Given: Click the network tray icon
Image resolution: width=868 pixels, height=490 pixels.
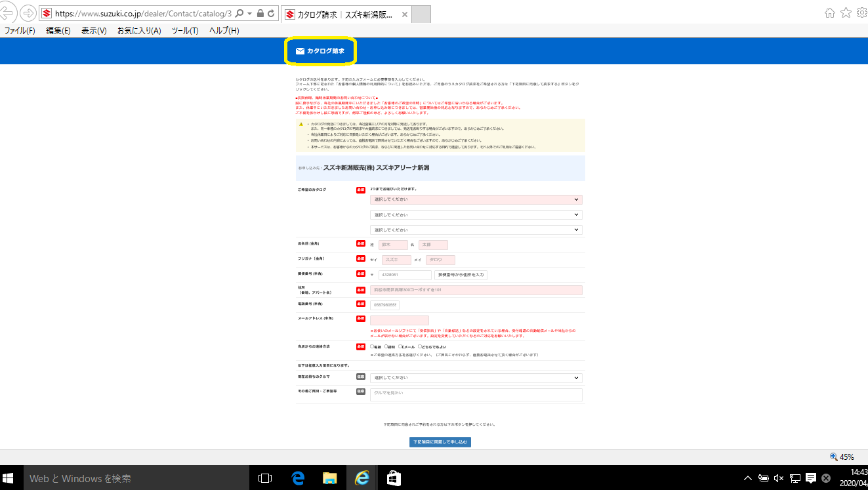Looking at the screenshot, I should pos(795,478).
